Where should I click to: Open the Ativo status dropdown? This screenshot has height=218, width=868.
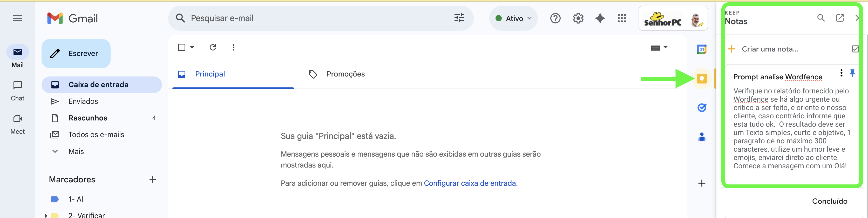coord(513,18)
